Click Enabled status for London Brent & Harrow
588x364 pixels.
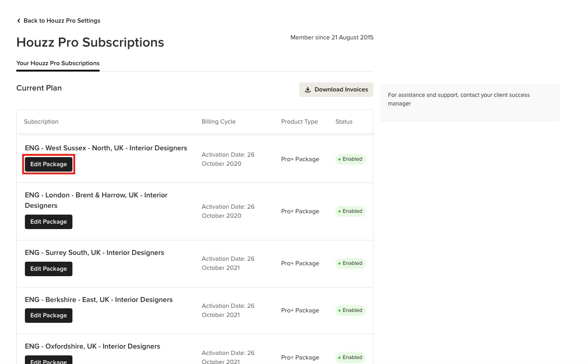click(350, 211)
